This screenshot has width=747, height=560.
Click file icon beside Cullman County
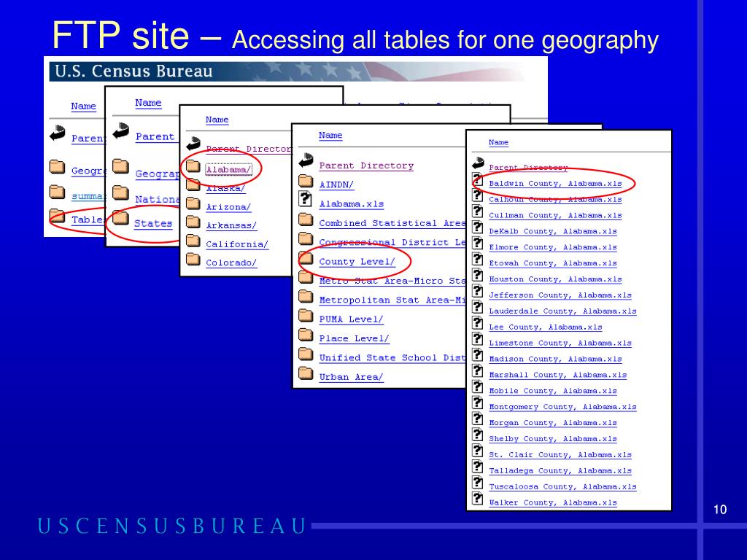tap(477, 211)
